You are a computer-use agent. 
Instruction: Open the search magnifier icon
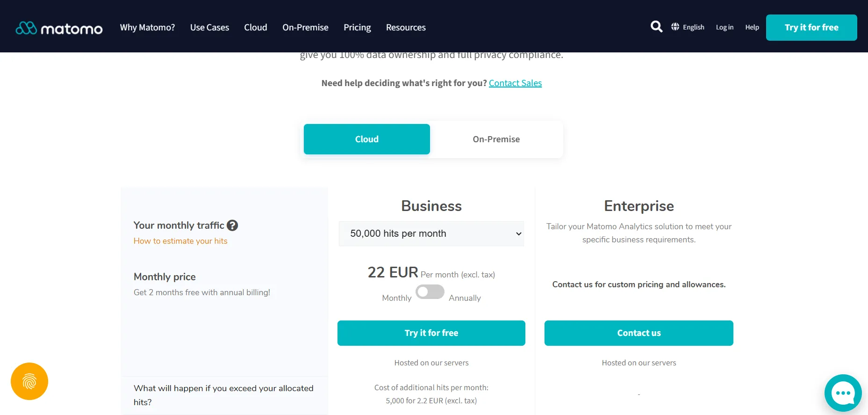[x=656, y=27]
